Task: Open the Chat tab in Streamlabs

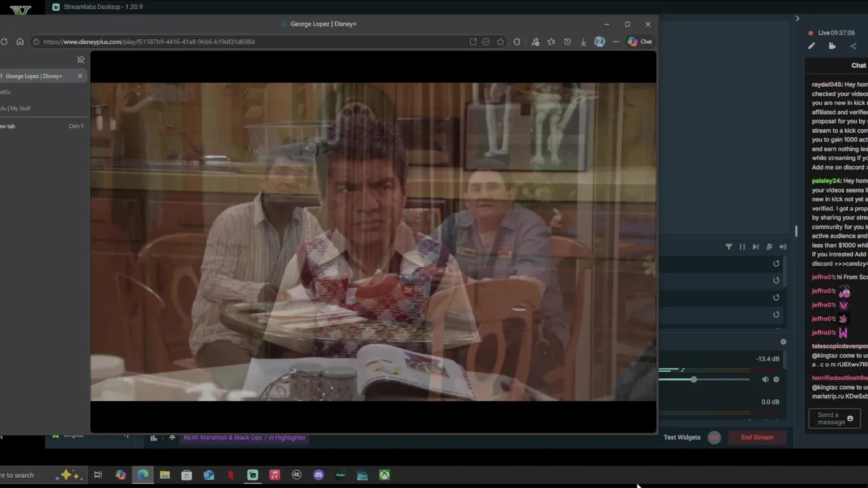Action: pos(859,66)
